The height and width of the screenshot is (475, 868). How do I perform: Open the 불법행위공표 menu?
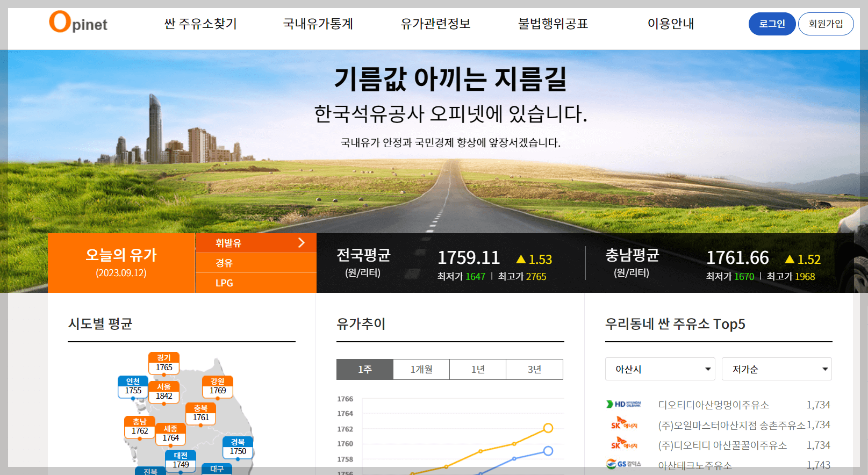tap(553, 24)
